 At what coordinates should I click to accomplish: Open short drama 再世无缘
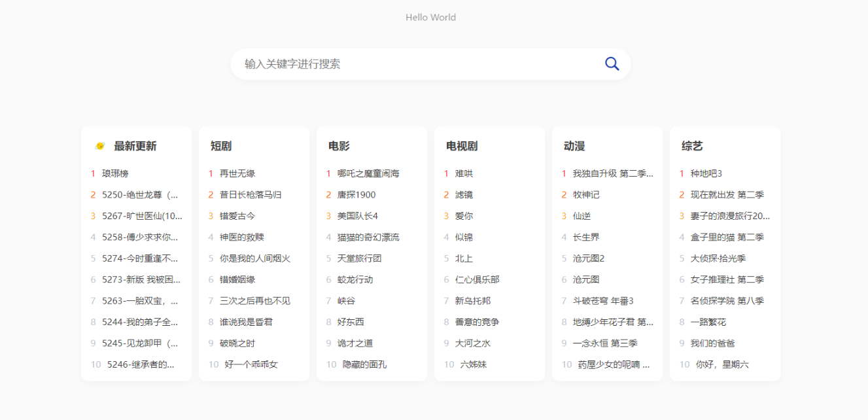tap(237, 173)
